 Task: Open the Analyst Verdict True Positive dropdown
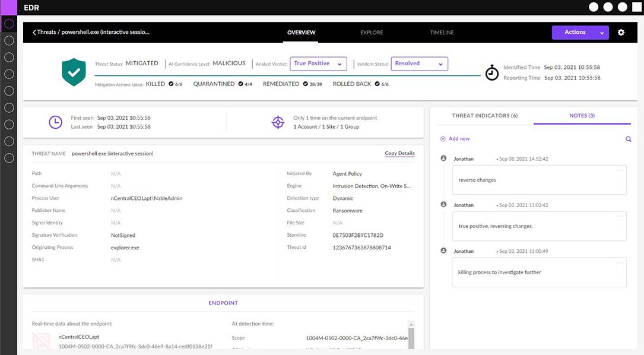pos(318,64)
